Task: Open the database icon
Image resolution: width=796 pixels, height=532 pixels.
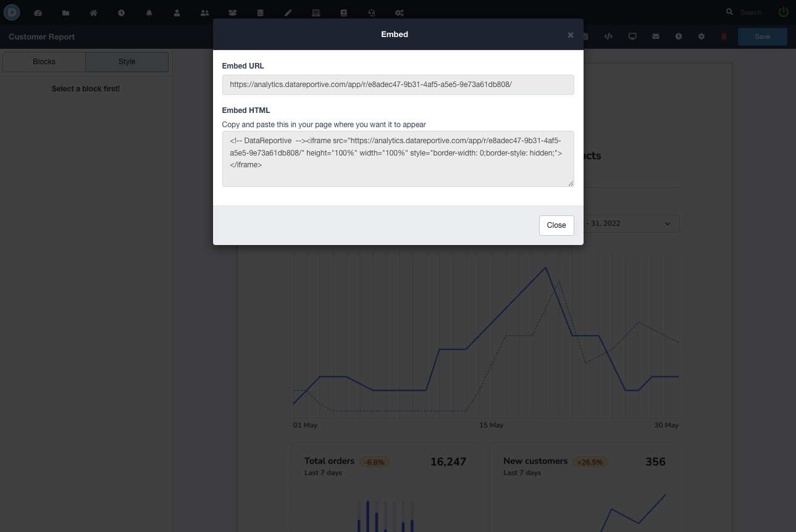Action: pyautogui.click(x=260, y=12)
